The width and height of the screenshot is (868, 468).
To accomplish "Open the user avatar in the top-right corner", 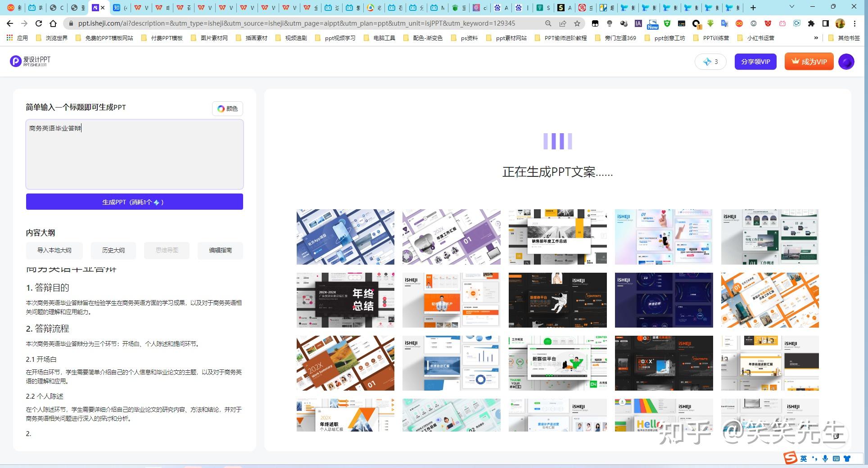I will point(847,62).
